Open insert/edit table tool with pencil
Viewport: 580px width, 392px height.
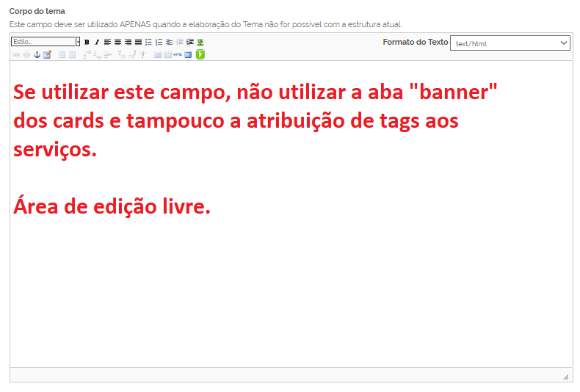click(x=47, y=55)
